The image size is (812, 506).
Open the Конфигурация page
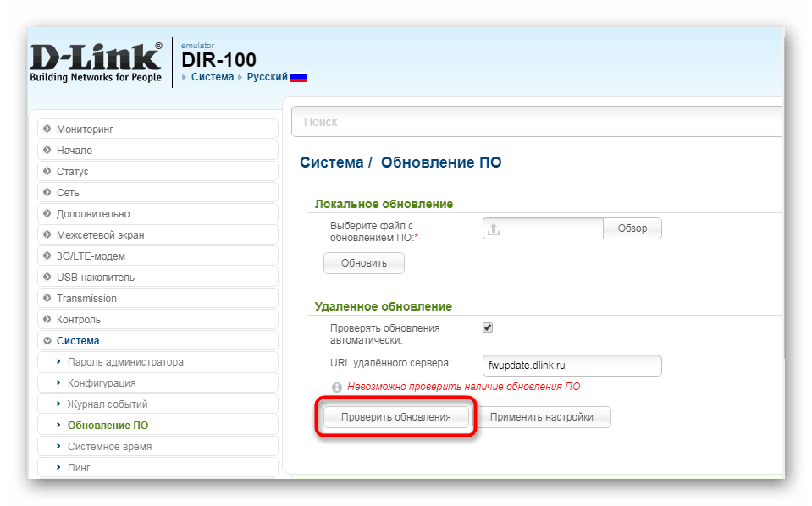pos(158,383)
